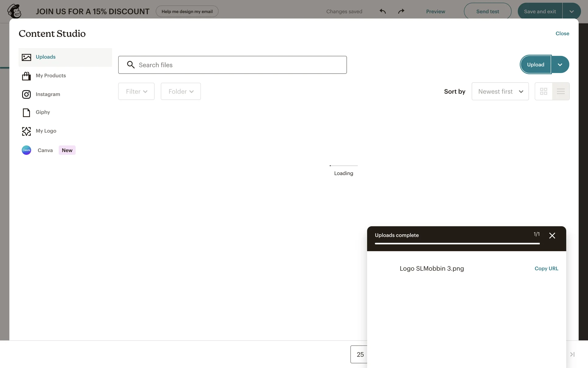Click Copy URL for uploaded logo
Screen dimensions: 588x368
(x=546, y=269)
